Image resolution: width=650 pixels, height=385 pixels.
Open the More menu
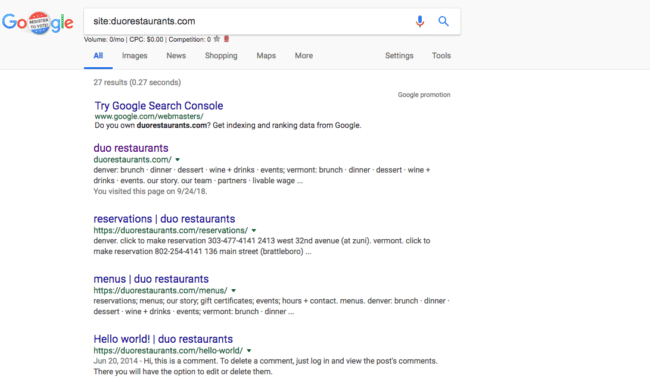(304, 56)
